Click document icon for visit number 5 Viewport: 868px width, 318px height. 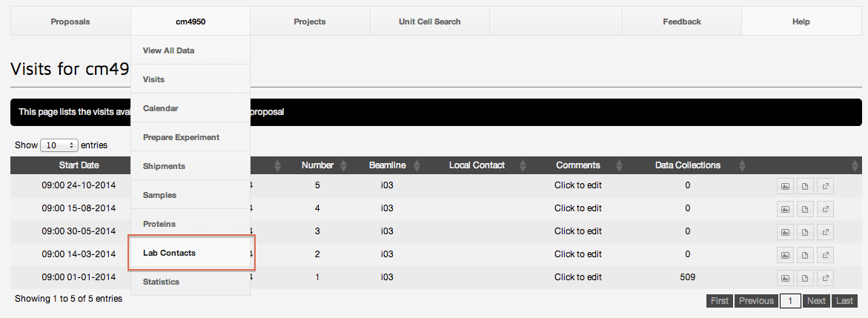tap(806, 186)
